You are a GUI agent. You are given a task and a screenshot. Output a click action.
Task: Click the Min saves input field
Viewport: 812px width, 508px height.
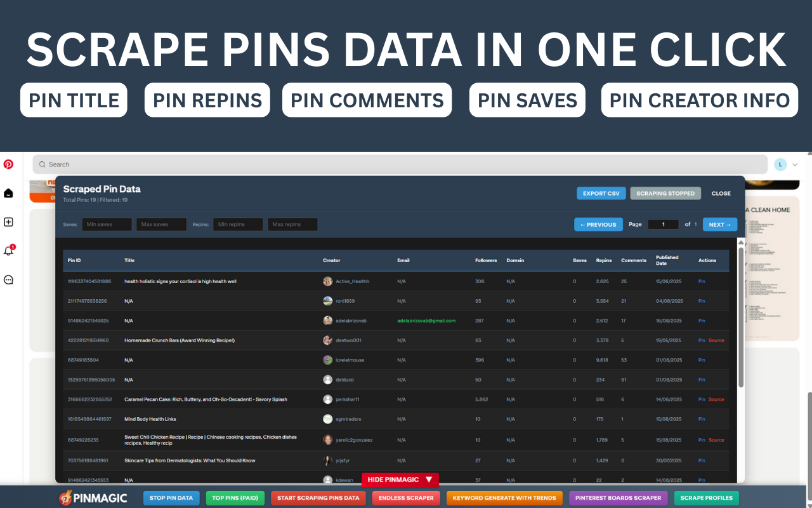point(107,224)
